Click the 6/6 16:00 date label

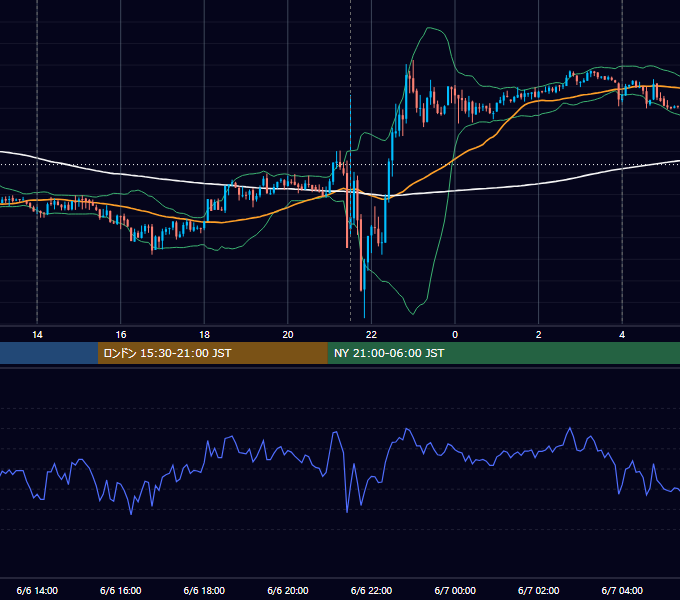pyautogui.click(x=121, y=590)
